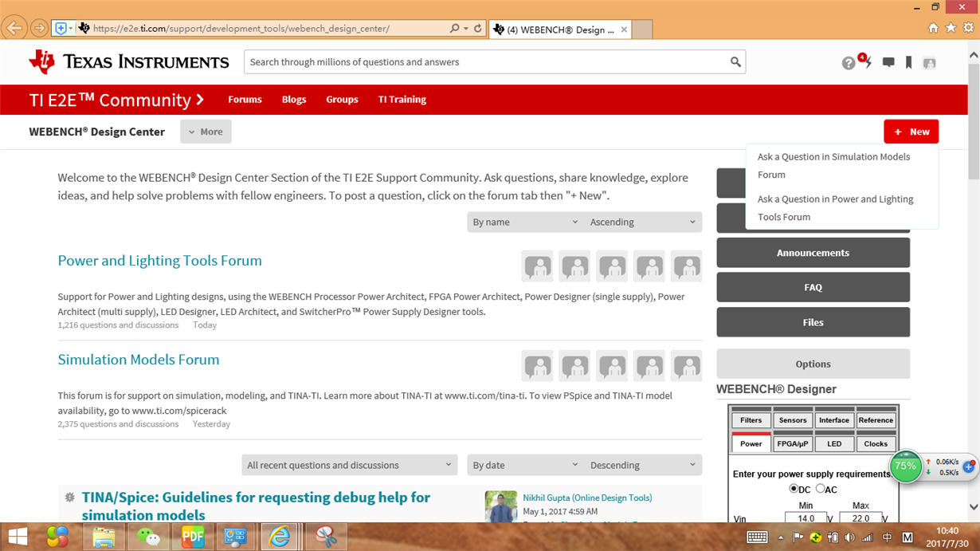Switch to the Clocks tab
Screen dimensions: 980x551
876,443
